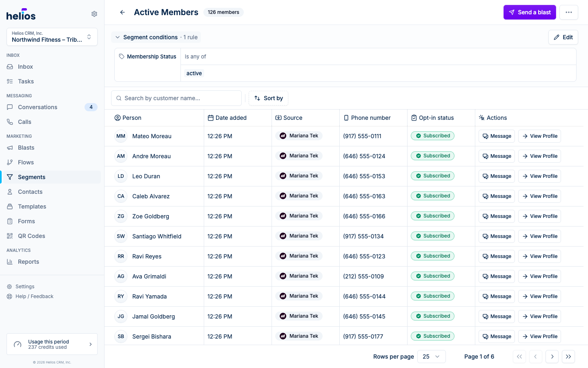Image resolution: width=588 pixels, height=368 pixels.
Task: Message Jamal Goldberg
Action: click(x=497, y=316)
